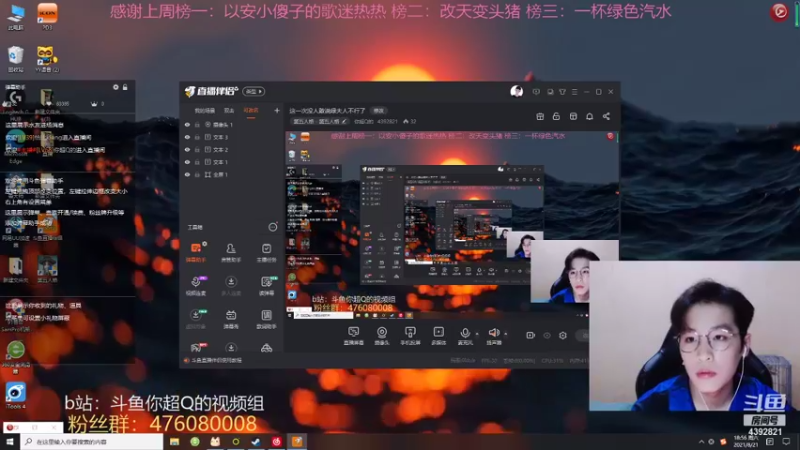Click the Windows taskbar search box
This screenshot has height=450, width=800.
click(91, 441)
